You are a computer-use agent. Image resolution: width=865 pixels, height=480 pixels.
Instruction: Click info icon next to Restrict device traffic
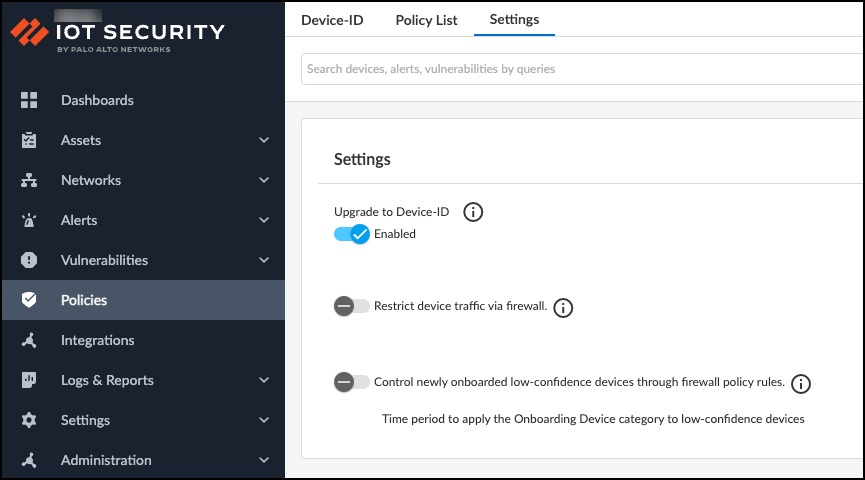tap(563, 307)
